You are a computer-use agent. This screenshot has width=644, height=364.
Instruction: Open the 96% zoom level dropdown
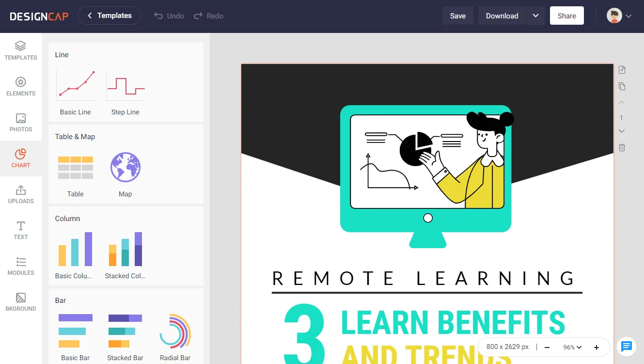click(x=572, y=347)
